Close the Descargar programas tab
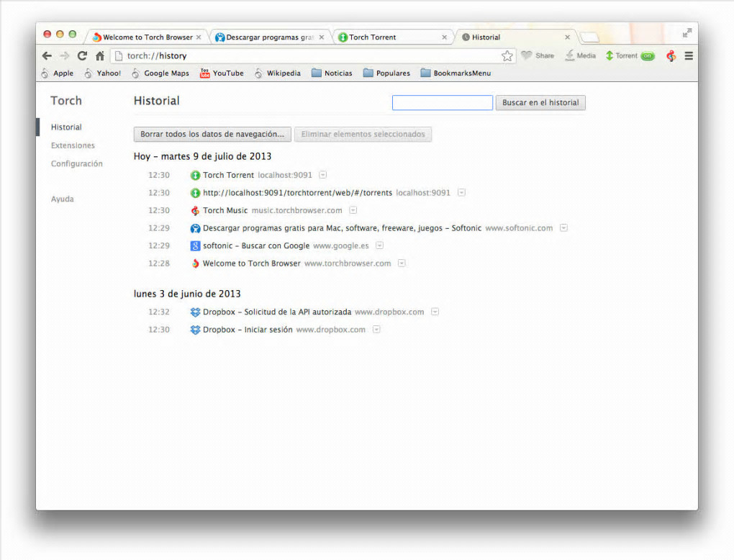 coord(322,37)
